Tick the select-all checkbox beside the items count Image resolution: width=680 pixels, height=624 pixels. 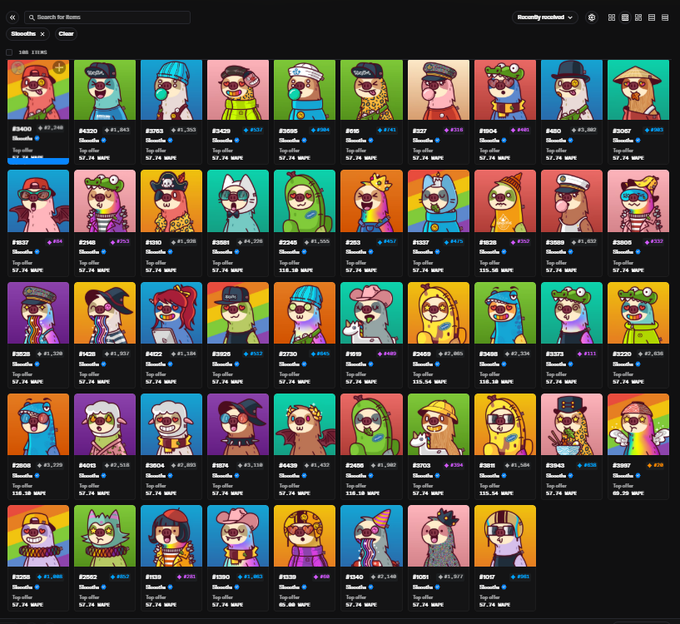(x=9, y=52)
